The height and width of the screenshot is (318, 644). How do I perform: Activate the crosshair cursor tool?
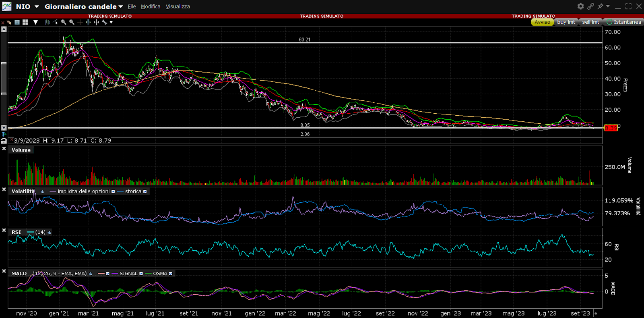(x=80, y=22)
